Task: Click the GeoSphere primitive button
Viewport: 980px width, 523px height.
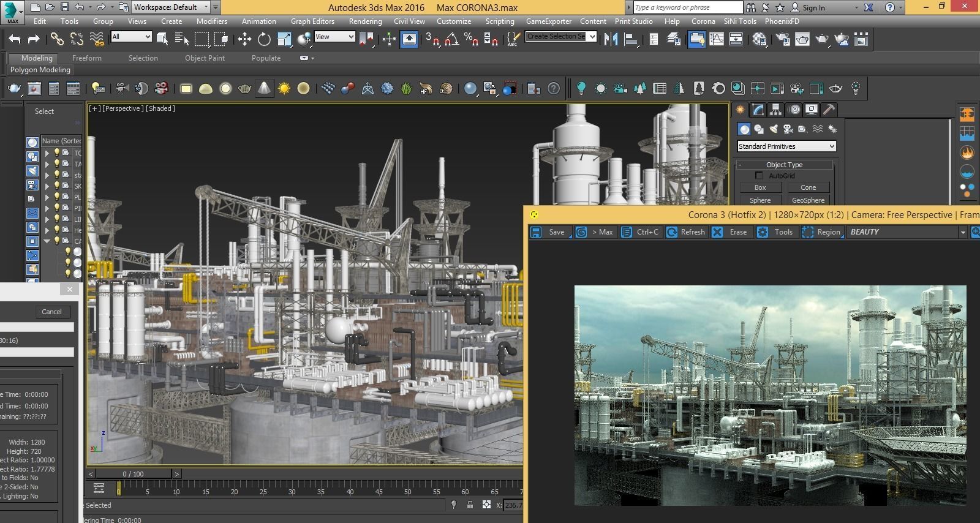Action: pos(808,200)
